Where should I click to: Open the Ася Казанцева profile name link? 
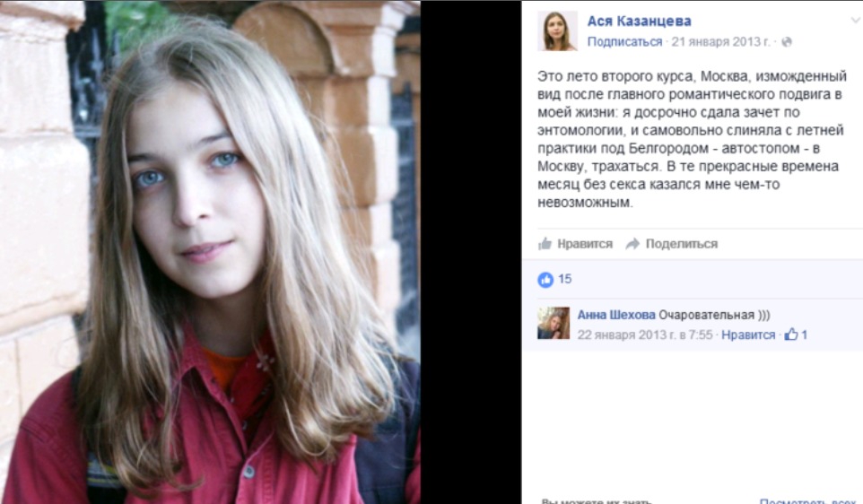(639, 21)
